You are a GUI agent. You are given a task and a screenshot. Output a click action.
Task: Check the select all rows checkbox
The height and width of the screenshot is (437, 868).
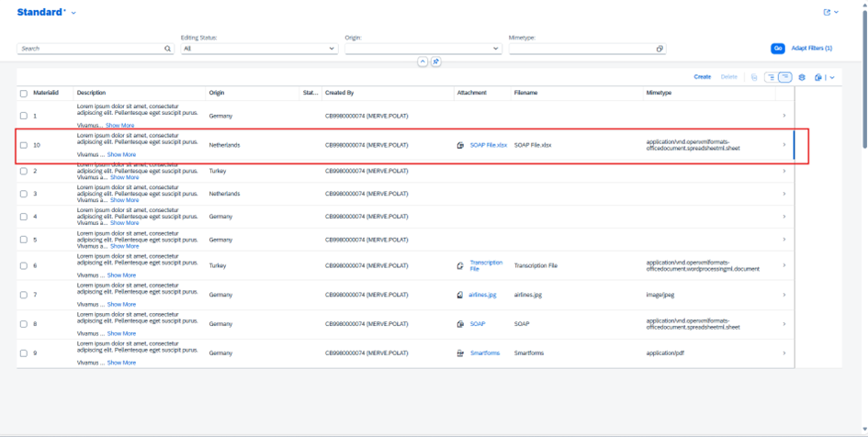[x=24, y=94]
